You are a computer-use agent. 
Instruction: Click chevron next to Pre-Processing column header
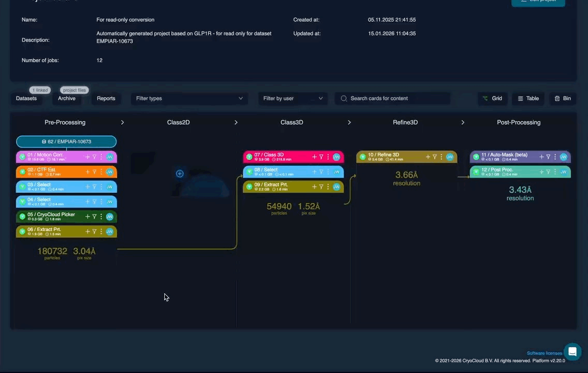pyautogui.click(x=123, y=123)
